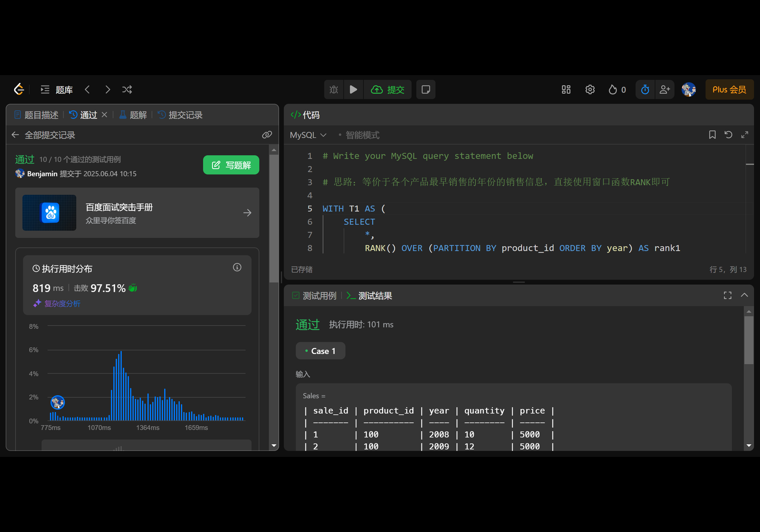Click the 写题解 green button

click(231, 165)
